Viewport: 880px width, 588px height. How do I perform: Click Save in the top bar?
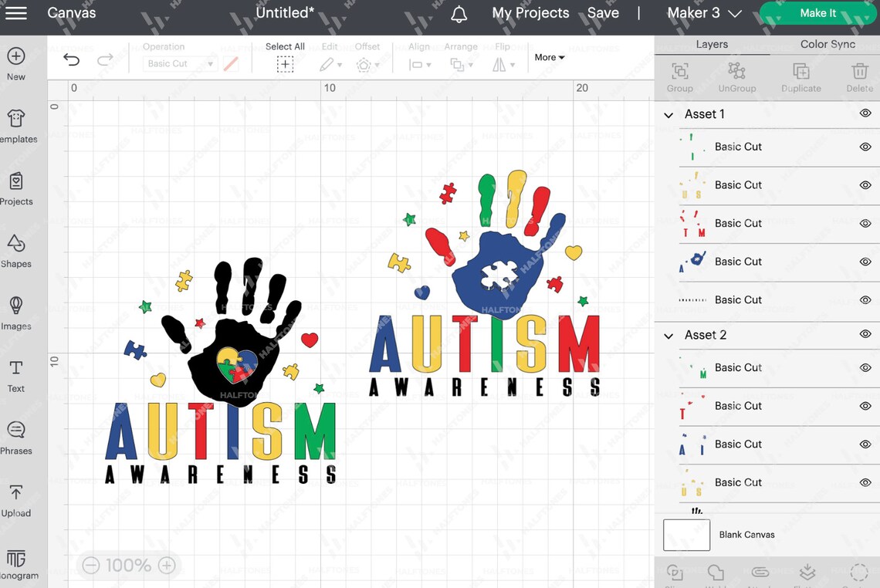coord(603,12)
